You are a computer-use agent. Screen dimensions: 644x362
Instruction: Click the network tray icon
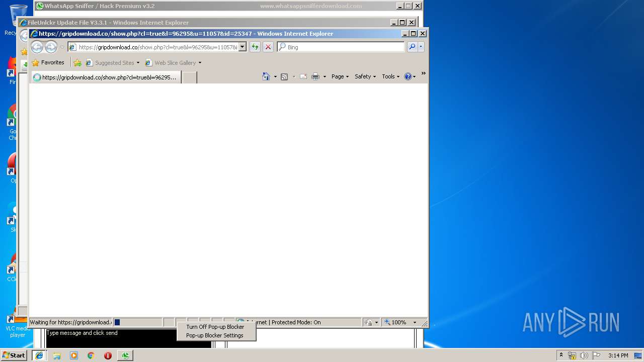pos(572,355)
